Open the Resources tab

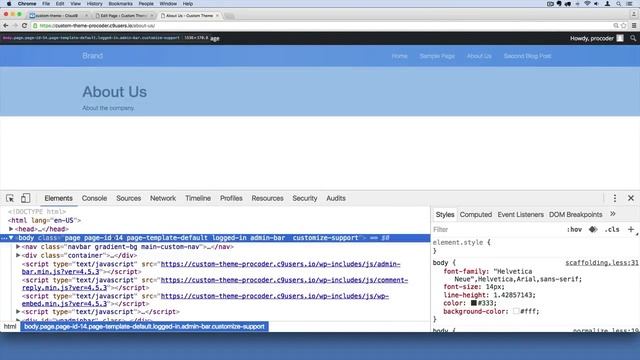(x=267, y=198)
